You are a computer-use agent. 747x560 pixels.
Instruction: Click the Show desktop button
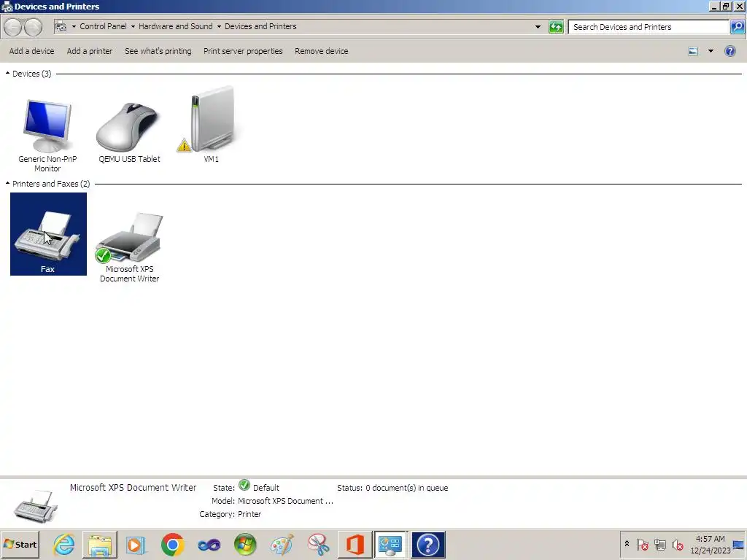(x=739, y=544)
